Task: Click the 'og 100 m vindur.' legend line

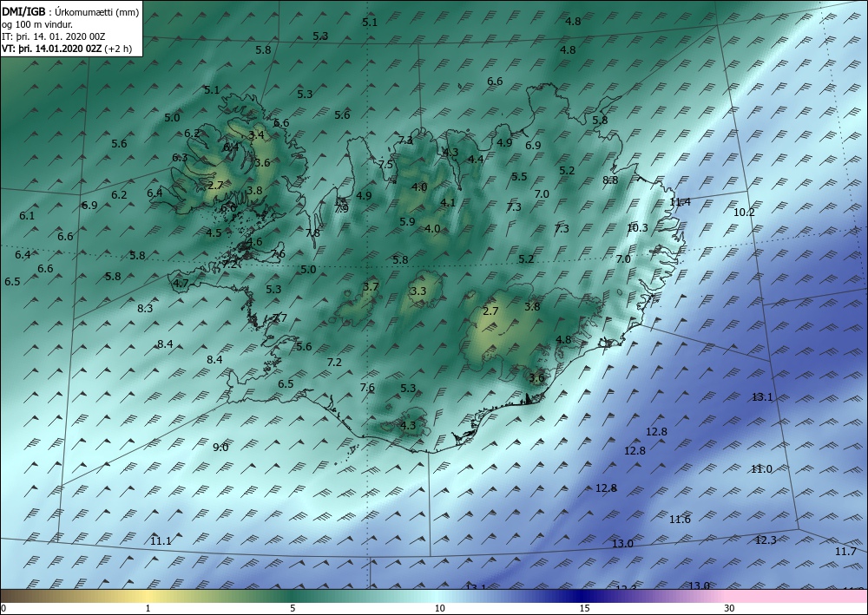Action: (37, 24)
